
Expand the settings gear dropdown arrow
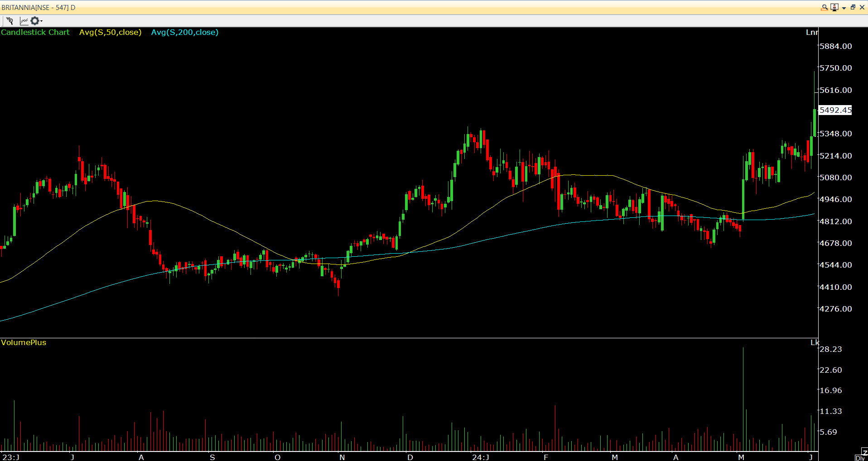tap(41, 21)
